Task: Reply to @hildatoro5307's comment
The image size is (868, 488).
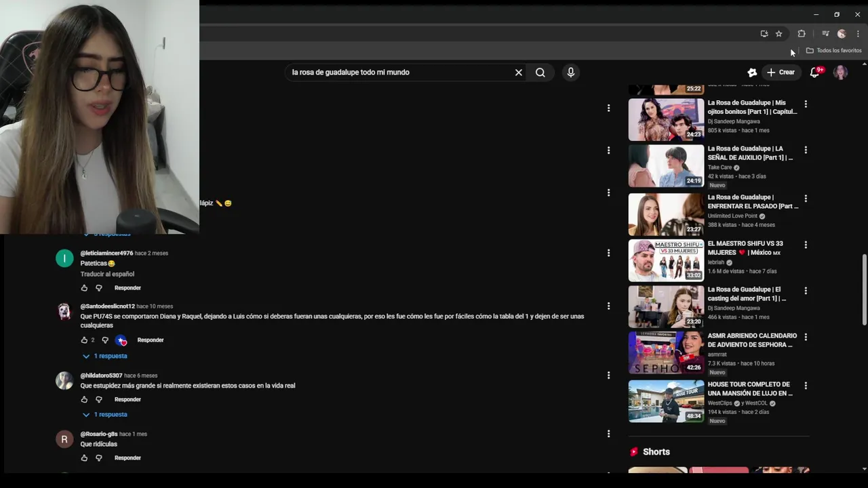Action: [127, 400]
